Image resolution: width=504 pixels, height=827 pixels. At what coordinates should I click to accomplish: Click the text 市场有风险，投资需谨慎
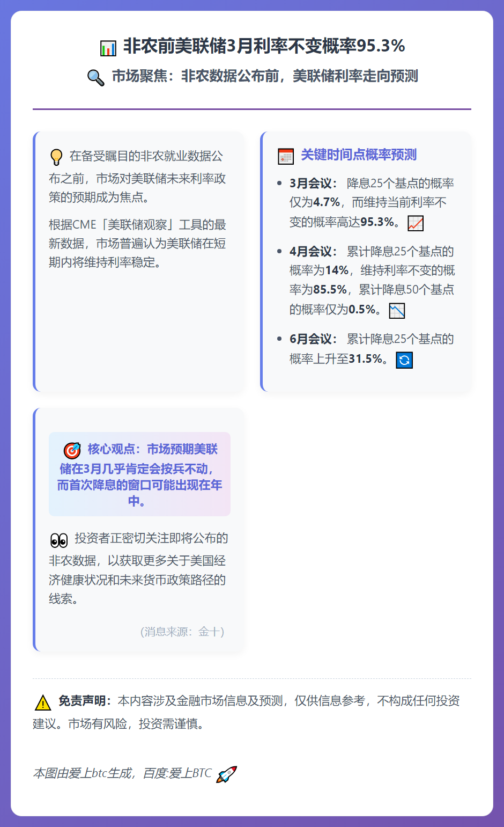point(136,724)
